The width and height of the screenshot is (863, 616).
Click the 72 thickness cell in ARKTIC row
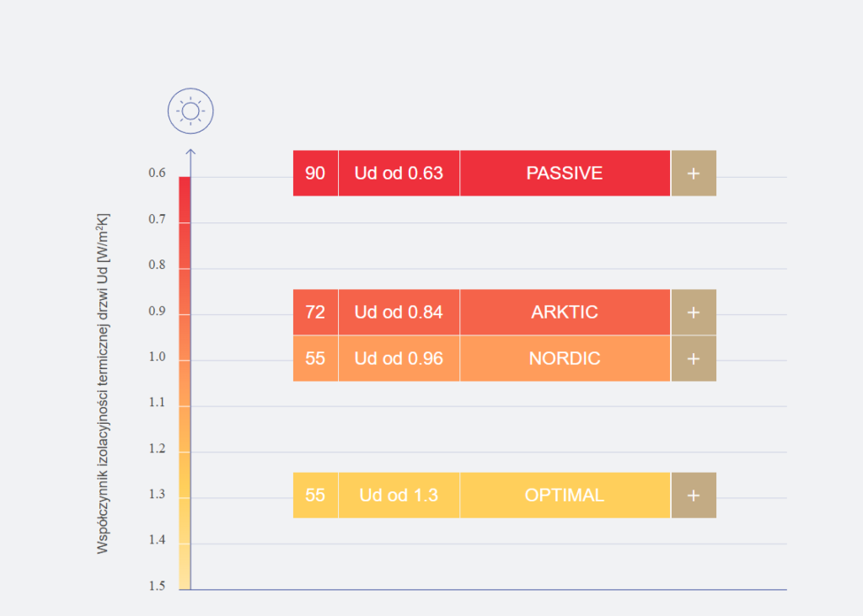(315, 312)
